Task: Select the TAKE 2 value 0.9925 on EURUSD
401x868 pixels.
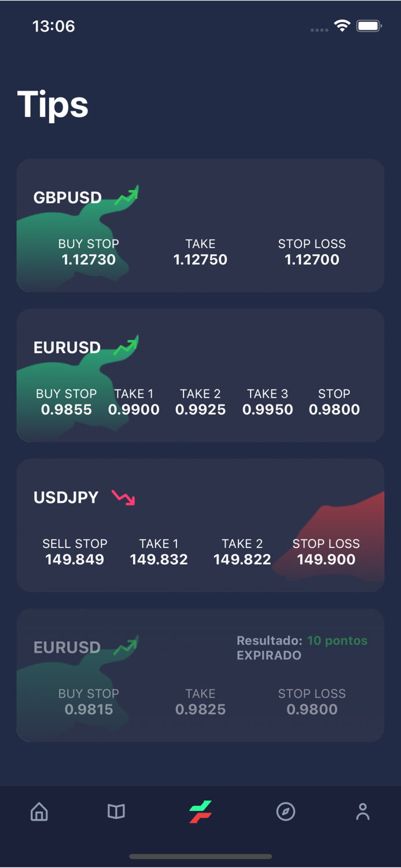Action: pos(200,409)
